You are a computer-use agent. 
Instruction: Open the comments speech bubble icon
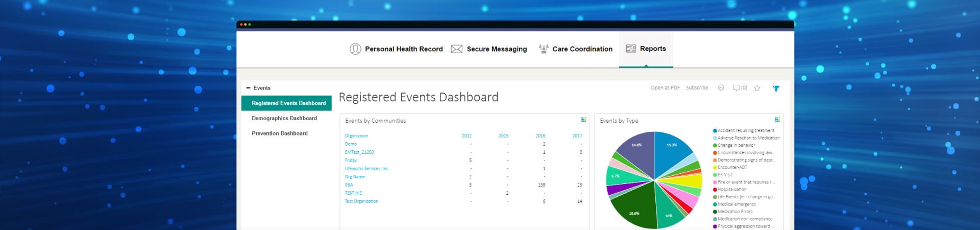[736, 88]
